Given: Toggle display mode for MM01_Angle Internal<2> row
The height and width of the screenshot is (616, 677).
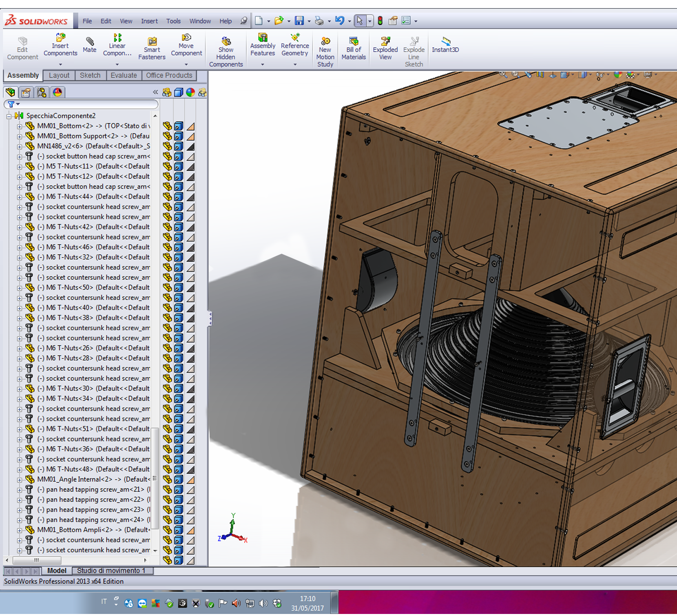Looking at the screenshot, I should point(179,479).
